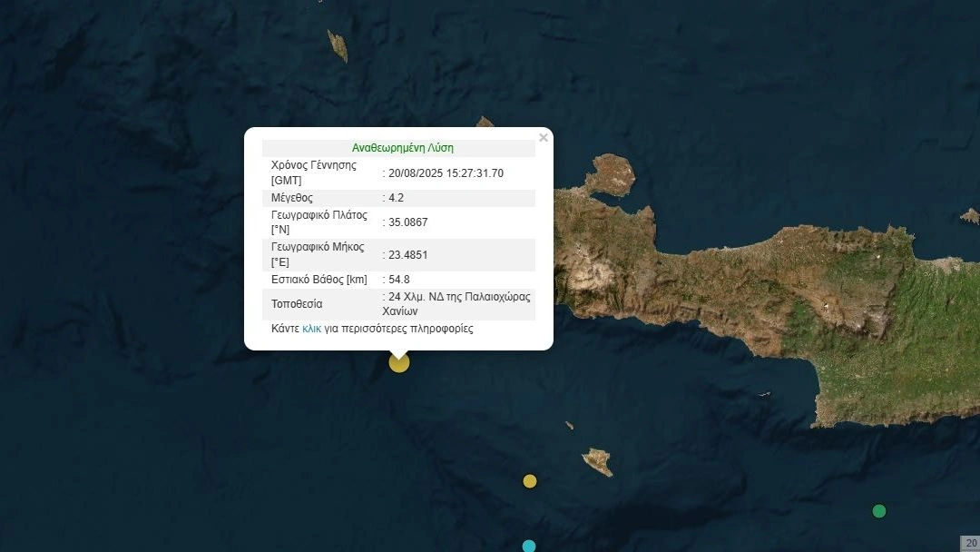Click the magnitude value 4.2
This screenshot has height=552, width=980.
coord(396,197)
